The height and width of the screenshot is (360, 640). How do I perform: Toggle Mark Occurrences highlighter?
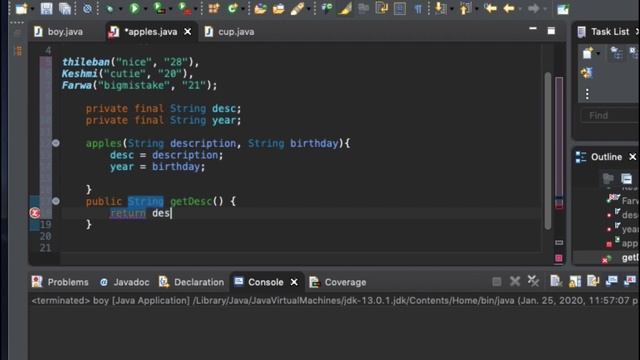tap(345, 9)
